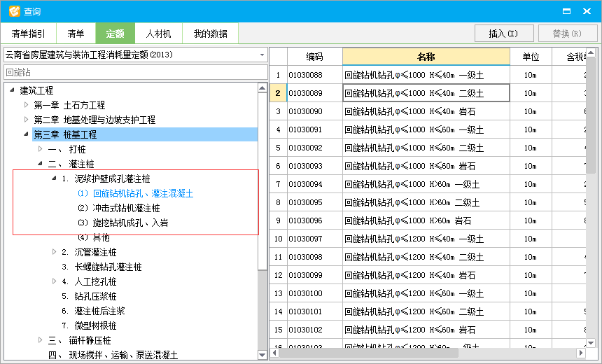Click the 插入(I) button

tap(504, 34)
